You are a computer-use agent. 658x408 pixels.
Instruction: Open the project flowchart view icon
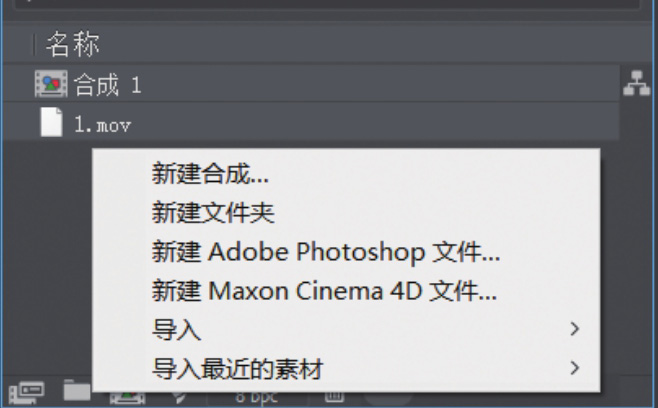click(637, 83)
